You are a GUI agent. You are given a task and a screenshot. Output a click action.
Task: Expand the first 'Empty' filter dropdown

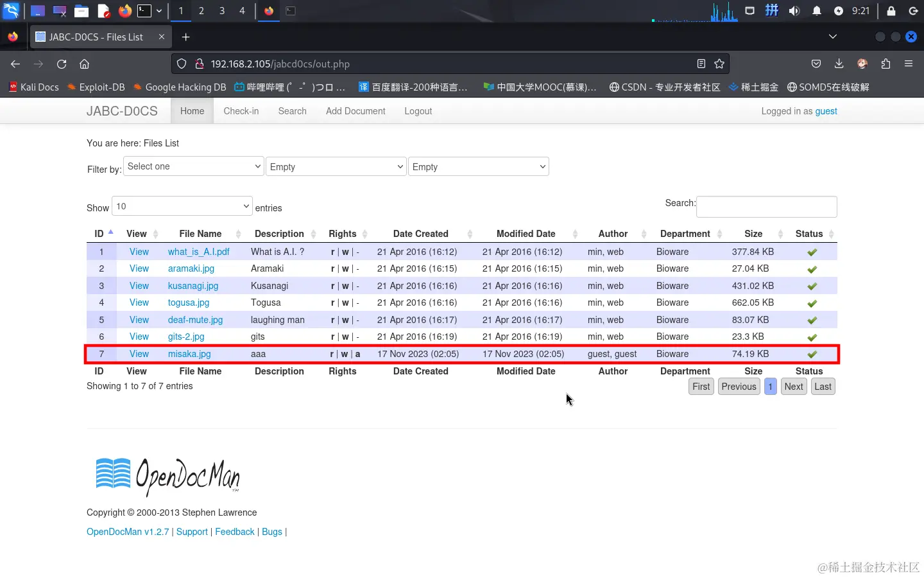coord(336,167)
